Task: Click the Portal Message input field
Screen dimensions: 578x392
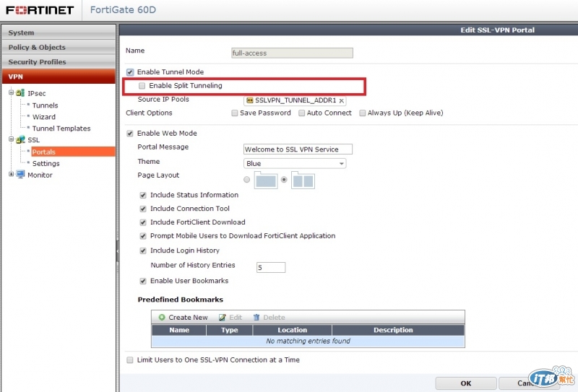Action: coord(298,149)
